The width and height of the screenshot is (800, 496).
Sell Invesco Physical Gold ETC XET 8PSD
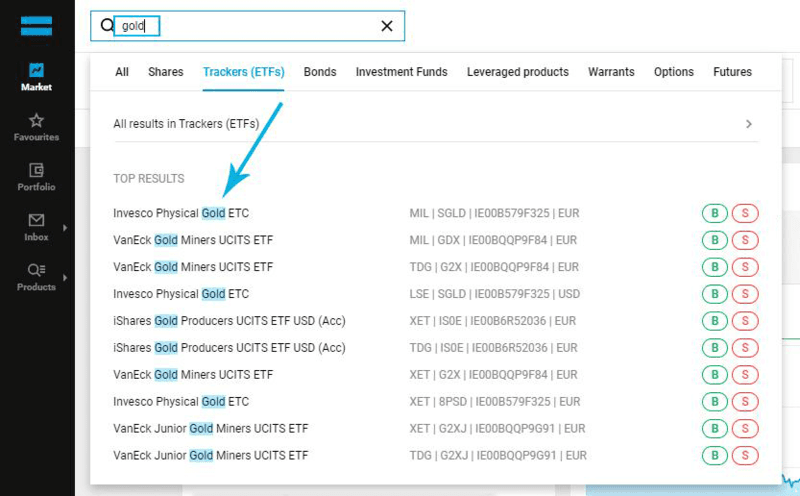745,402
